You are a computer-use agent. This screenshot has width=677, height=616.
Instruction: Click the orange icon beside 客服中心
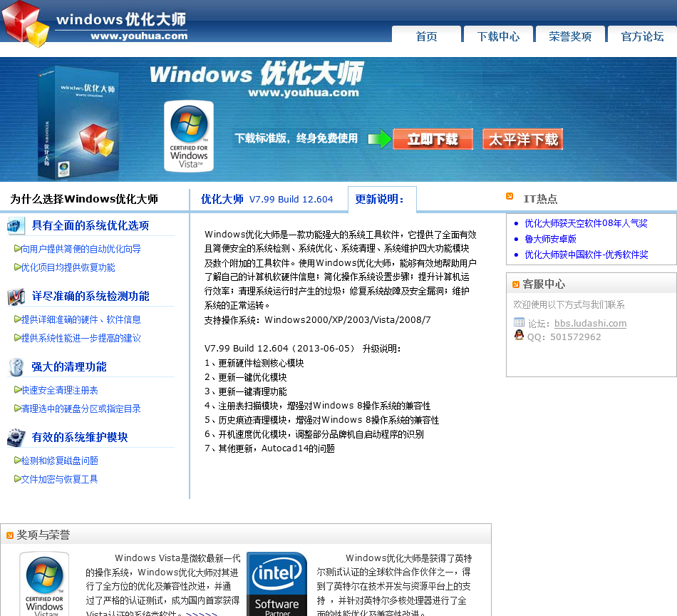tap(515, 284)
